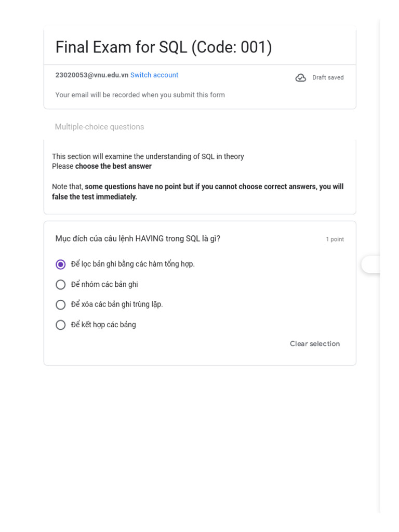Image resolution: width=399 pixels, height=532 pixels.
Task: Click the 'Final Exam for SQL (Code: 001)' title
Action: 164,48
